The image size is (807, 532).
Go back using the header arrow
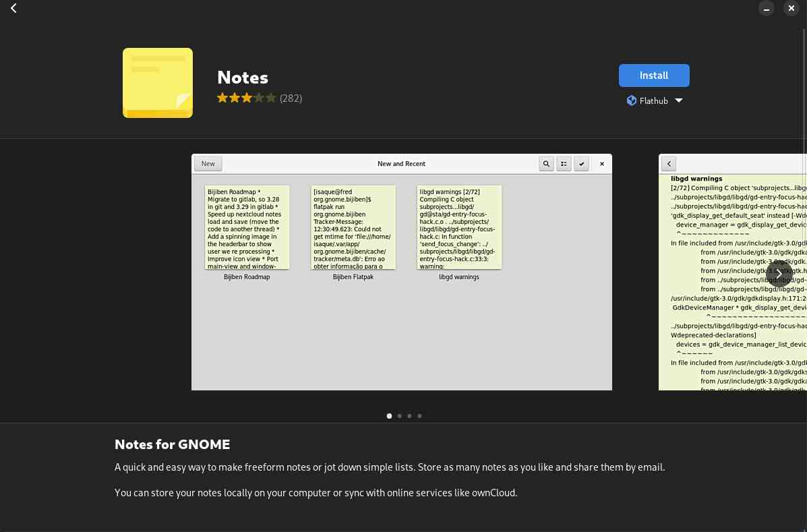point(14,8)
